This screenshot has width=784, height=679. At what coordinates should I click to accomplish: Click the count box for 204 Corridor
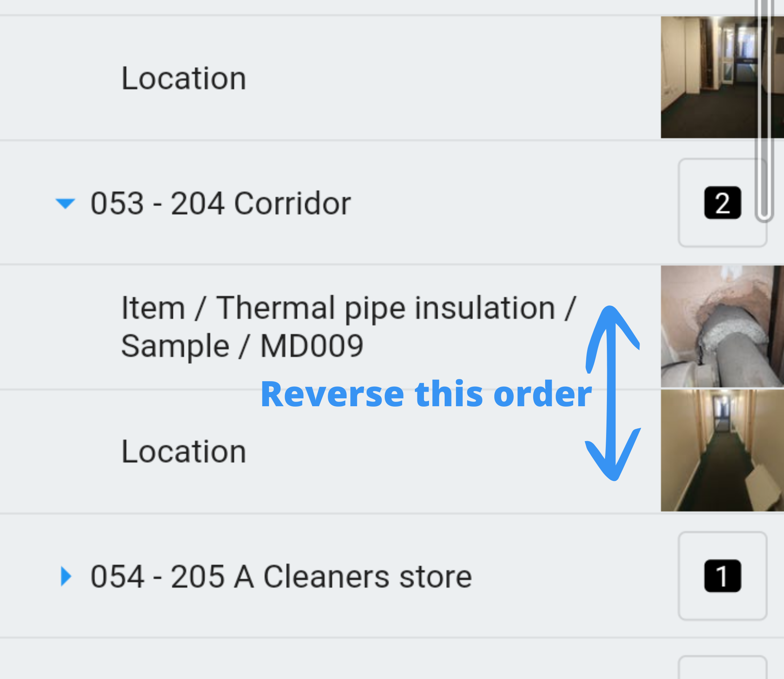click(723, 203)
